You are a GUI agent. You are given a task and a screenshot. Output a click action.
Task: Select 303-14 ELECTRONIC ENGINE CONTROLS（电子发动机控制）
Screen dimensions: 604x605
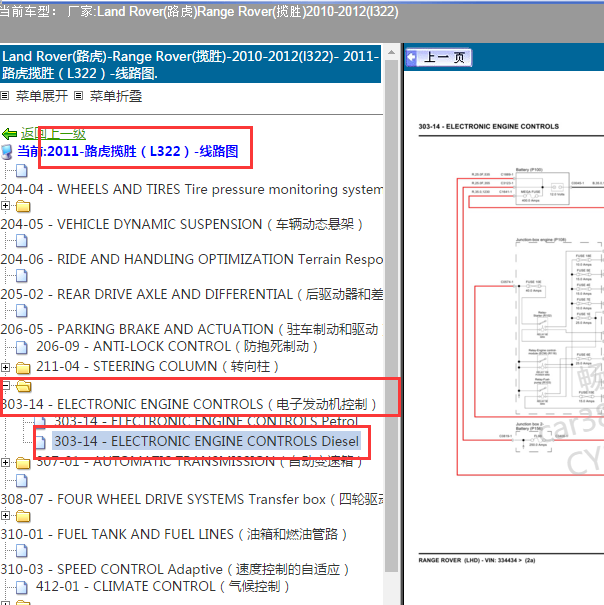(x=188, y=404)
